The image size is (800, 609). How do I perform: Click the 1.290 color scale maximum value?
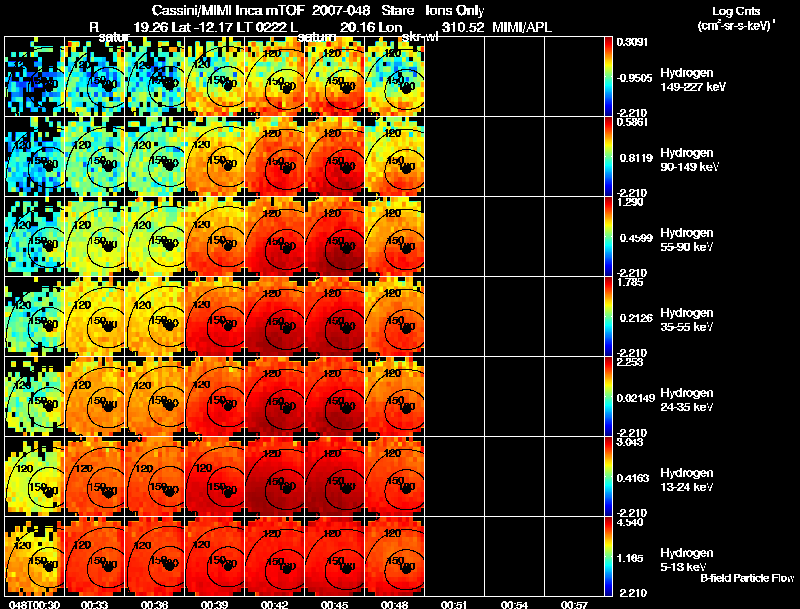click(630, 202)
